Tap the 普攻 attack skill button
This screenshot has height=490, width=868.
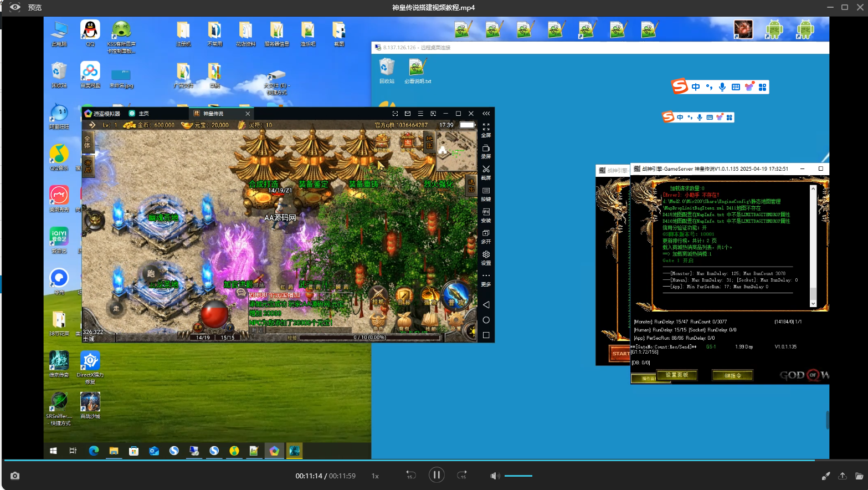tap(455, 294)
